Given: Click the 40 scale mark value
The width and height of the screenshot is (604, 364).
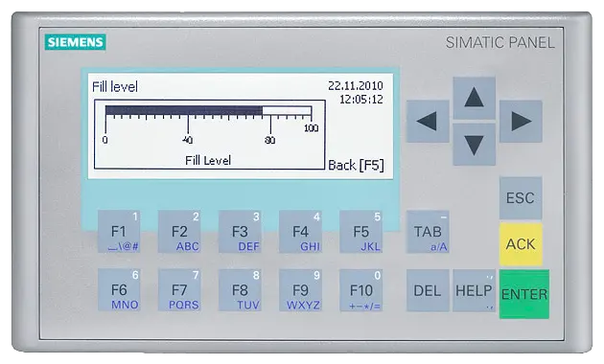Looking at the screenshot, I should [x=188, y=140].
